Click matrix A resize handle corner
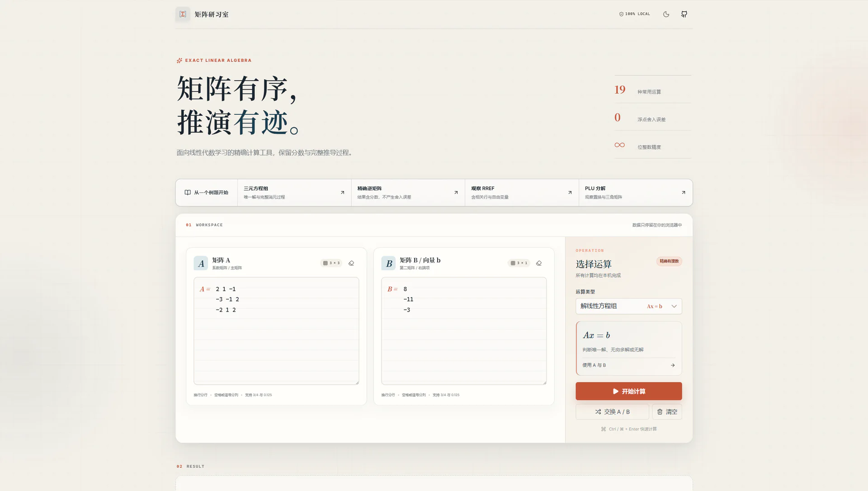The width and height of the screenshot is (868, 491). pyautogui.click(x=357, y=382)
